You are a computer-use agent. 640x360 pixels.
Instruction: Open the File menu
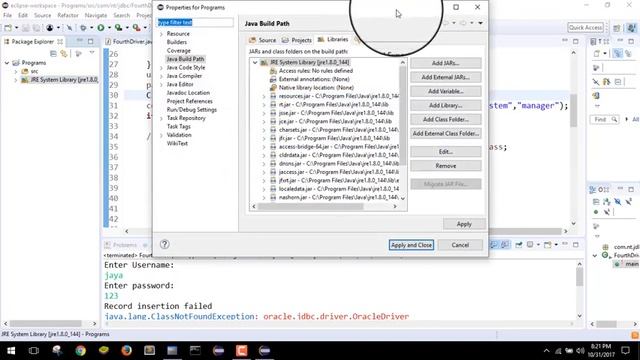[x=7, y=15]
